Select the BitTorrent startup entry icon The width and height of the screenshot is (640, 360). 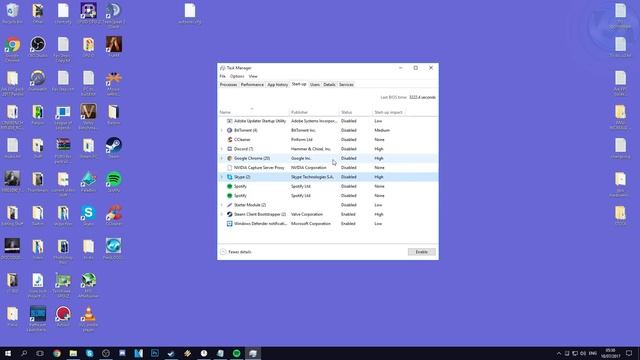229,130
